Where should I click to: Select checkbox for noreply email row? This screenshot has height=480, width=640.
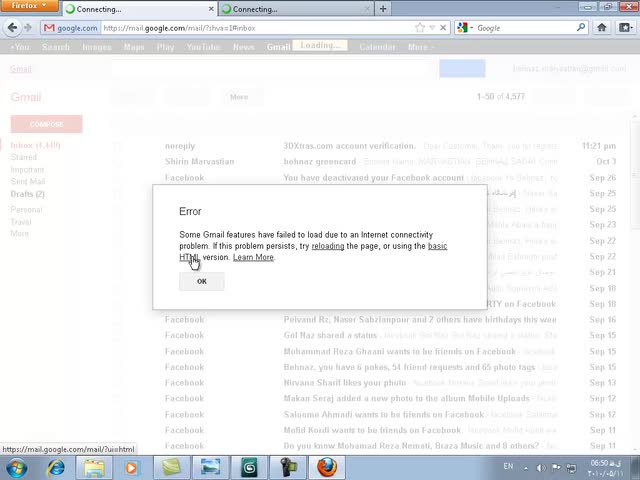(x=118, y=146)
